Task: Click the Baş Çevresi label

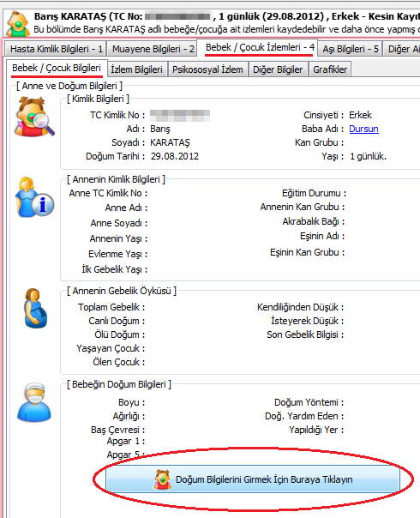Action: point(118,430)
